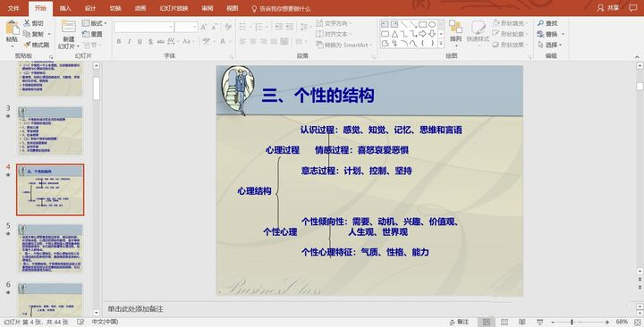Toggle Strikethrough (abc) formatting
The width and height of the screenshot is (644, 327).
(x=161, y=41)
